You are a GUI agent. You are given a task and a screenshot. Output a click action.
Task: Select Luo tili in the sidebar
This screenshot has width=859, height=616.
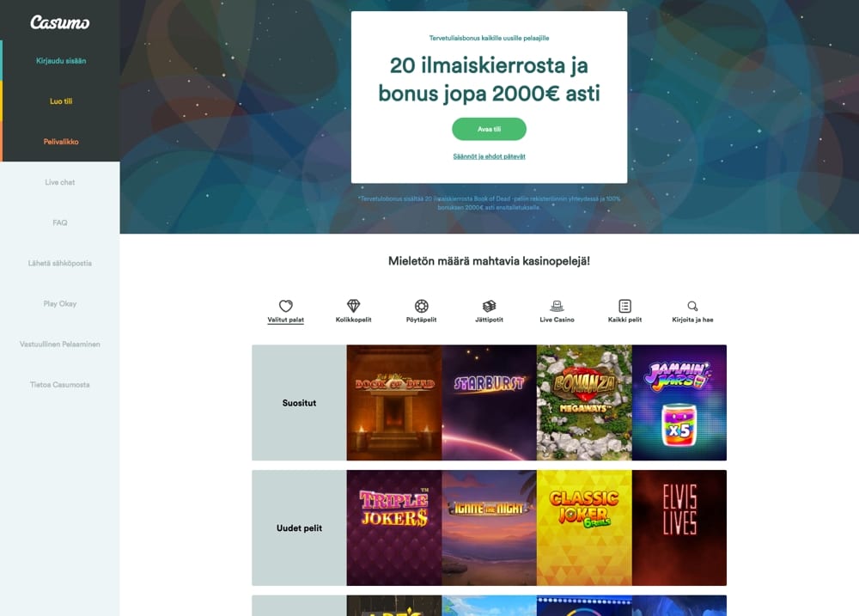point(61,101)
